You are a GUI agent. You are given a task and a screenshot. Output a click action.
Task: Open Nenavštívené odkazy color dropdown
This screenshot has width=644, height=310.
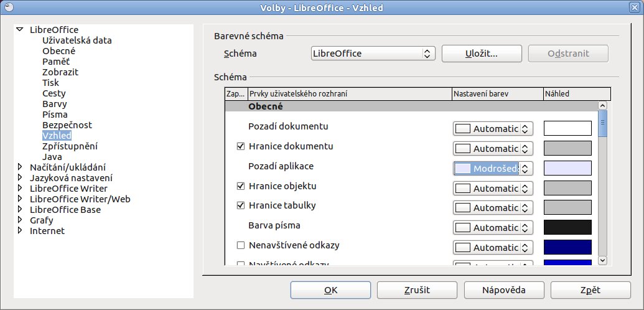pos(493,248)
